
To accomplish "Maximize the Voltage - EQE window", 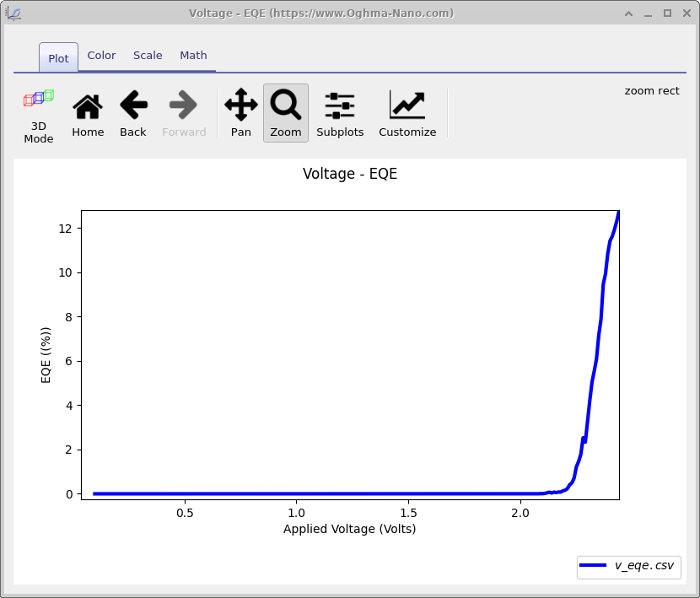I will (x=667, y=13).
